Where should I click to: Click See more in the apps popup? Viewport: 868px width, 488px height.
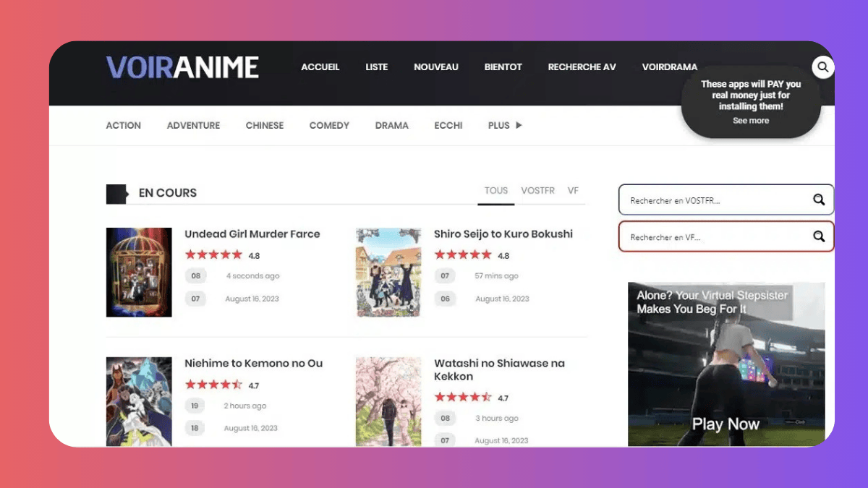pos(751,121)
